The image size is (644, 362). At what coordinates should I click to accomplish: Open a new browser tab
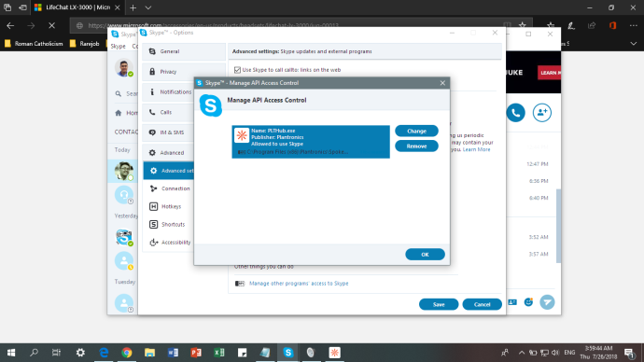pos(133,7)
